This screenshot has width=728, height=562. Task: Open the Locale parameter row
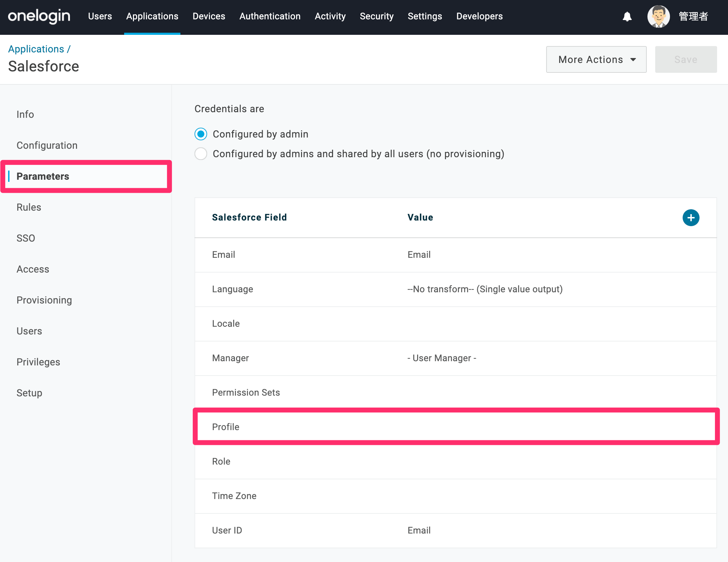pyautogui.click(x=456, y=324)
